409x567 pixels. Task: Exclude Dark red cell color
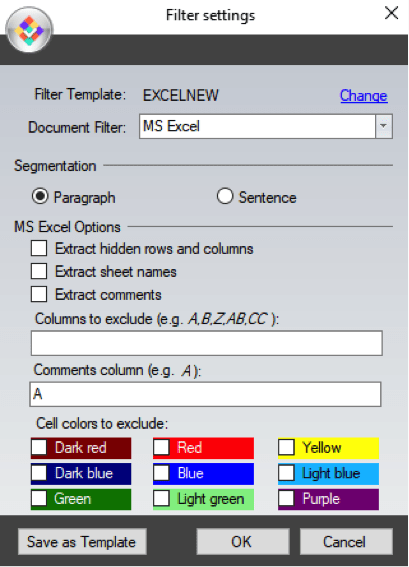point(39,448)
